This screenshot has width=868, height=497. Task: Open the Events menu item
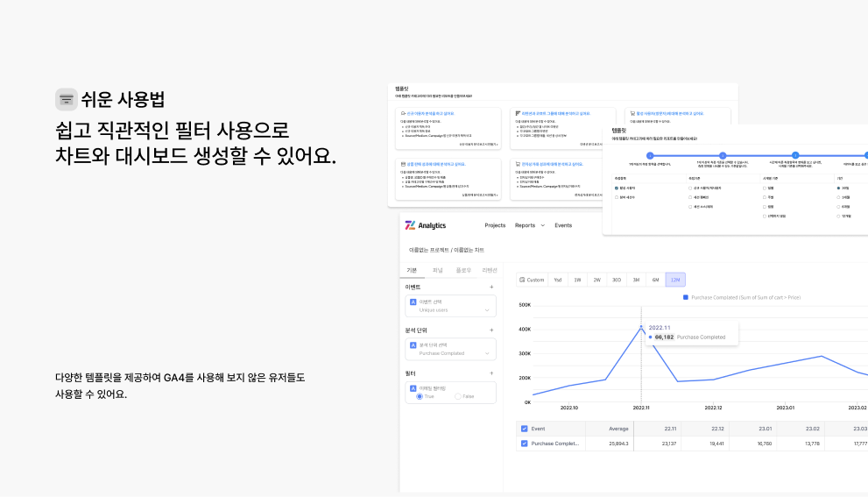click(x=563, y=225)
